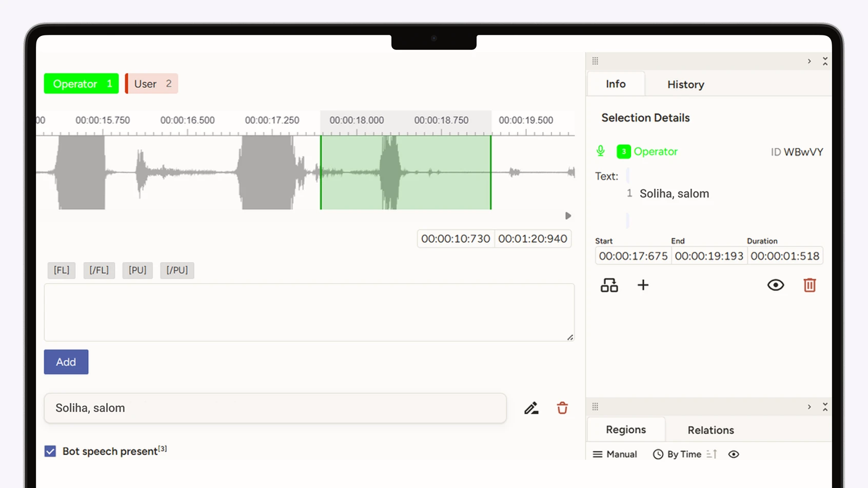Open the Relations tab
Image resolution: width=868 pixels, height=488 pixels.
[x=711, y=430]
